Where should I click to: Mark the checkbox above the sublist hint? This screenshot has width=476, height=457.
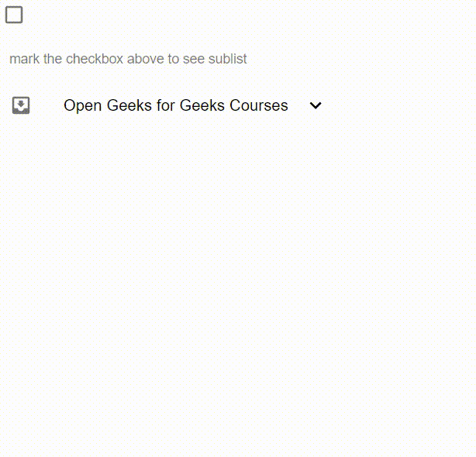(14, 15)
